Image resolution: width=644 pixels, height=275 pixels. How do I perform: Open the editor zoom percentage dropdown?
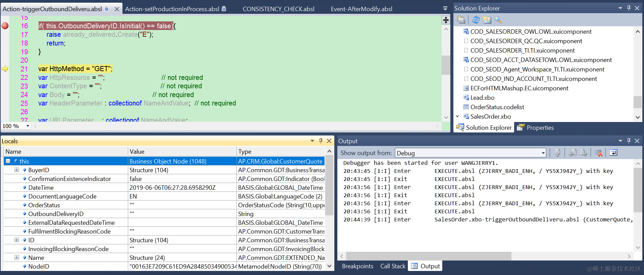click(28, 126)
